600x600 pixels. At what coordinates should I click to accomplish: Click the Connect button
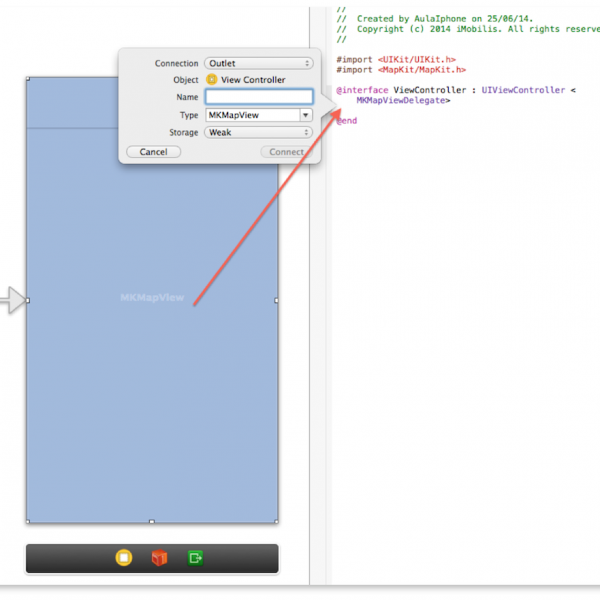[x=286, y=152]
